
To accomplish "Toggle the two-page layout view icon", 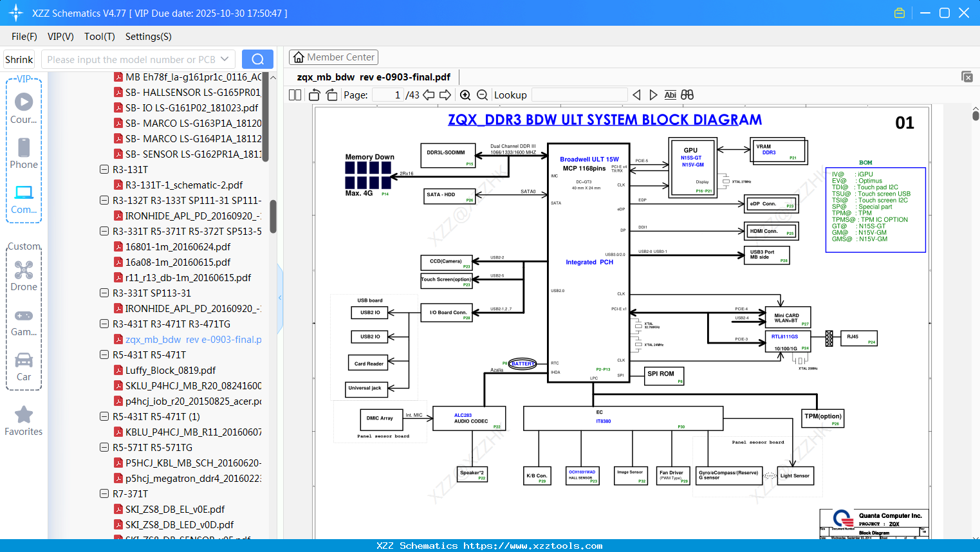I will (295, 95).
